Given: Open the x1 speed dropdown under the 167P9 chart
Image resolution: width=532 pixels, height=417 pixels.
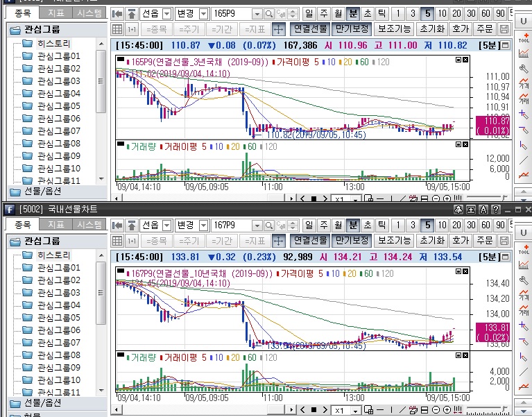Looking at the screenshot, I should 355,411.
